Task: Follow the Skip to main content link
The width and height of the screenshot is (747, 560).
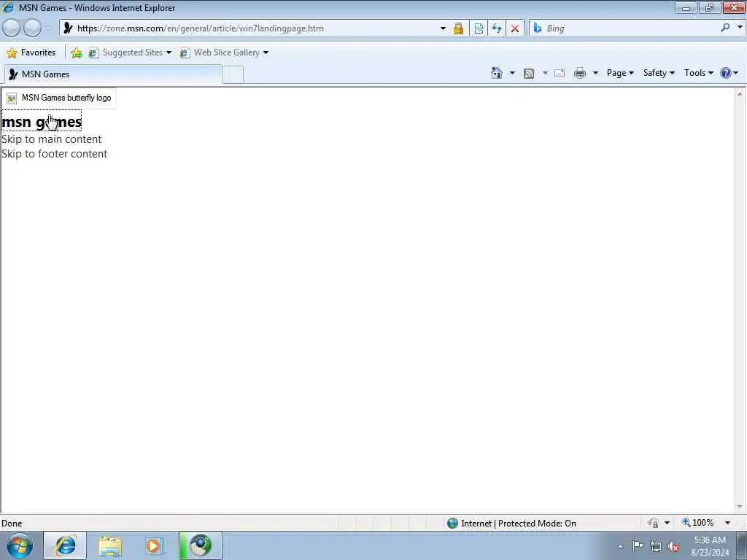Action: pyautogui.click(x=52, y=139)
